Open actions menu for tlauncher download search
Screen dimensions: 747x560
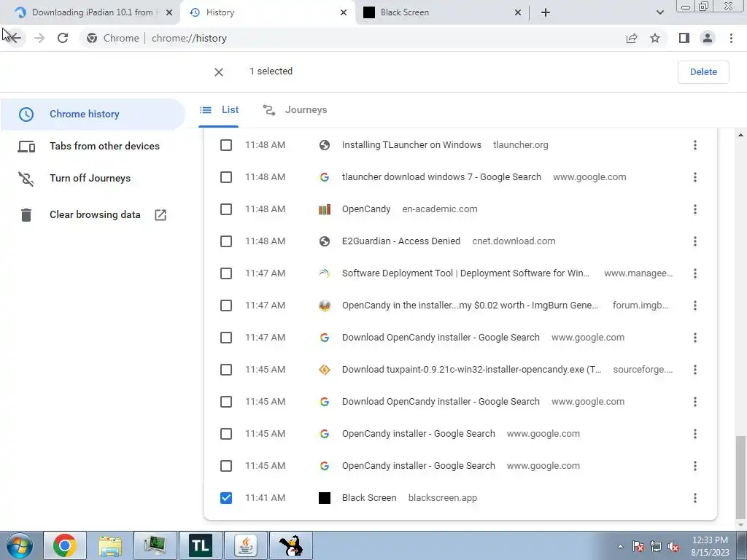[x=695, y=177]
